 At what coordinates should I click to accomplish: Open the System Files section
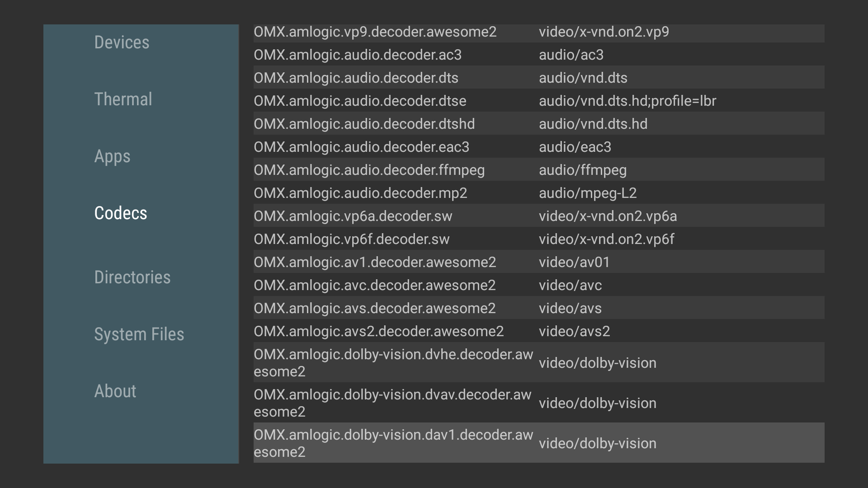(139, 334)
